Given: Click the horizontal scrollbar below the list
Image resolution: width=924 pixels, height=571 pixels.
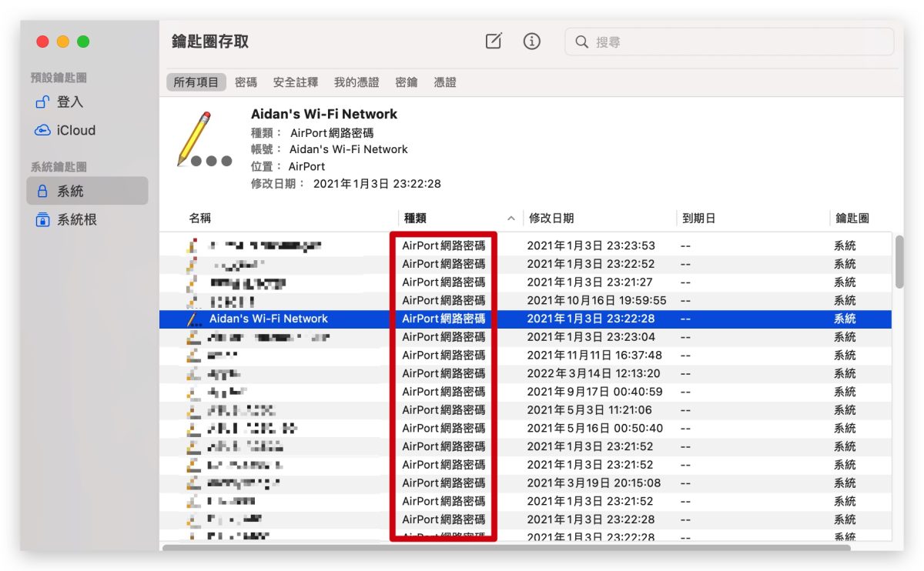Looking at the screenshot, I should [x=507, y=547].
